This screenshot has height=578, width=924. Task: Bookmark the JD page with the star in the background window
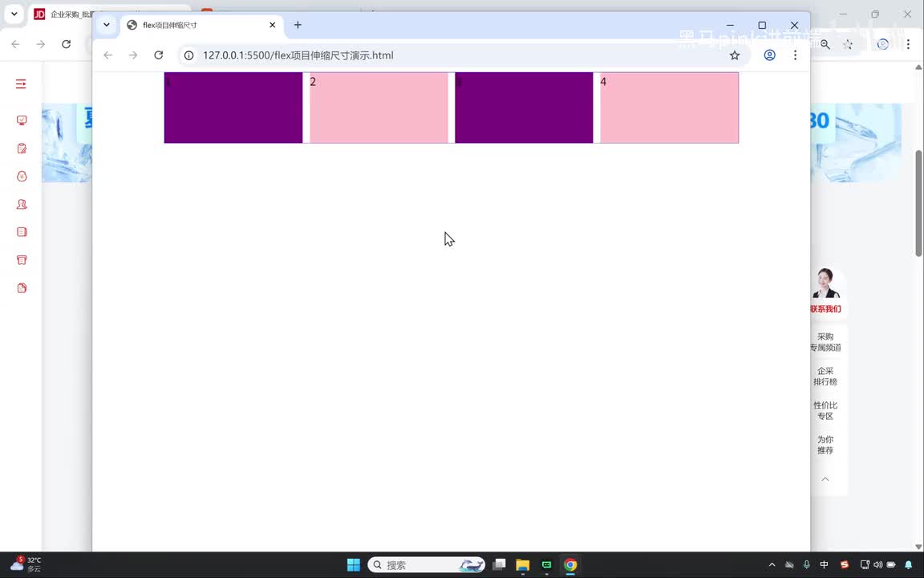click(848, 44)
